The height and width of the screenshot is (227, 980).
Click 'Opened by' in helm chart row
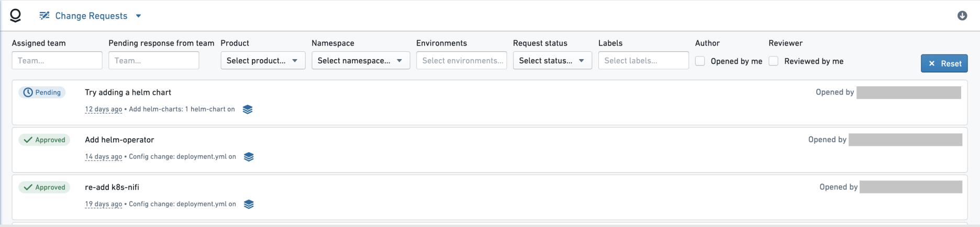pos(835,93)
